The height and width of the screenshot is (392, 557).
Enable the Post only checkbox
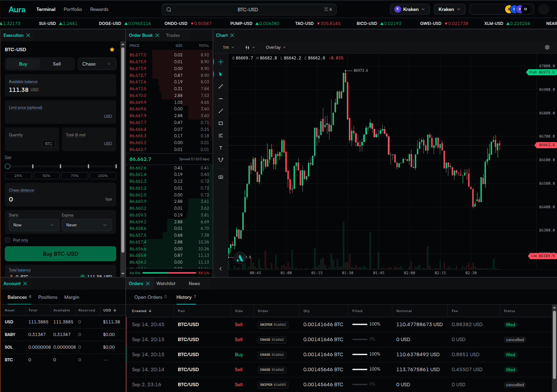coord(8,240)
